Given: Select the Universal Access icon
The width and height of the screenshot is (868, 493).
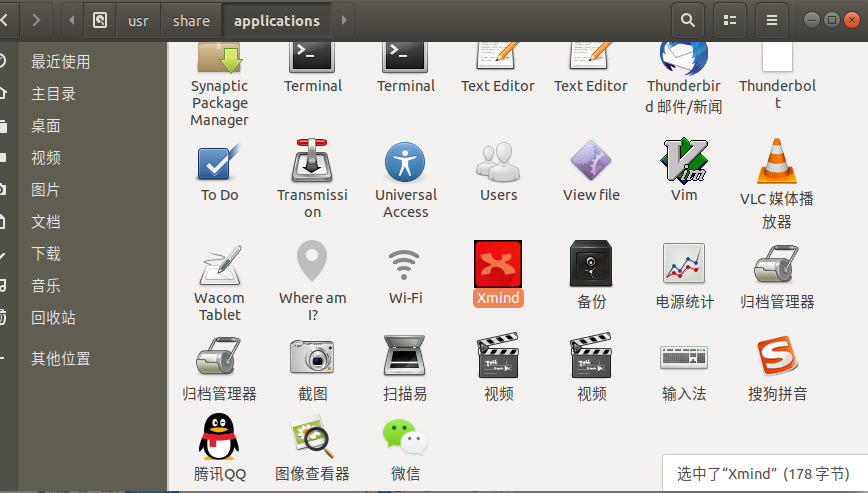Looking at the screenshot, I should pos(405,162).
